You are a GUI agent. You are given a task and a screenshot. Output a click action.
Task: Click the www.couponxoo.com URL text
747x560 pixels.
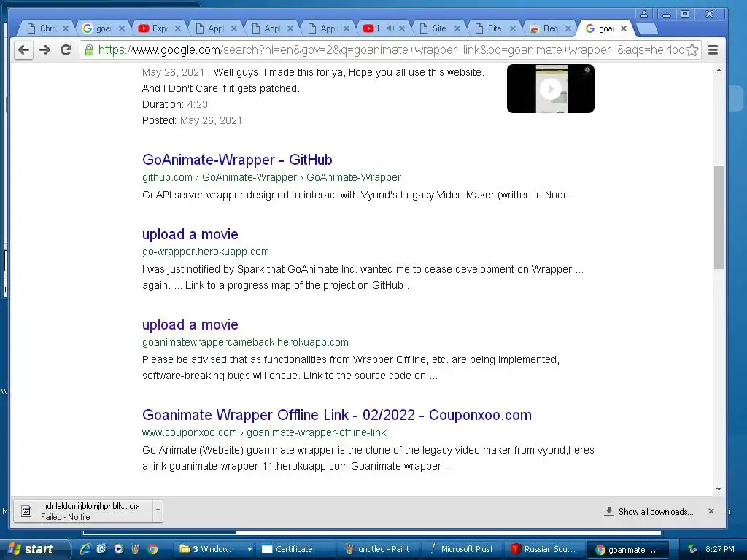click(264, 433)
